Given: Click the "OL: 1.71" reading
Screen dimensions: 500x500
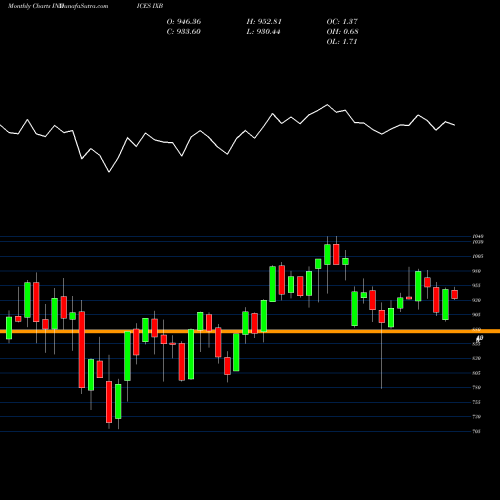Looking at the screenshot, I should tap(342, 42).
